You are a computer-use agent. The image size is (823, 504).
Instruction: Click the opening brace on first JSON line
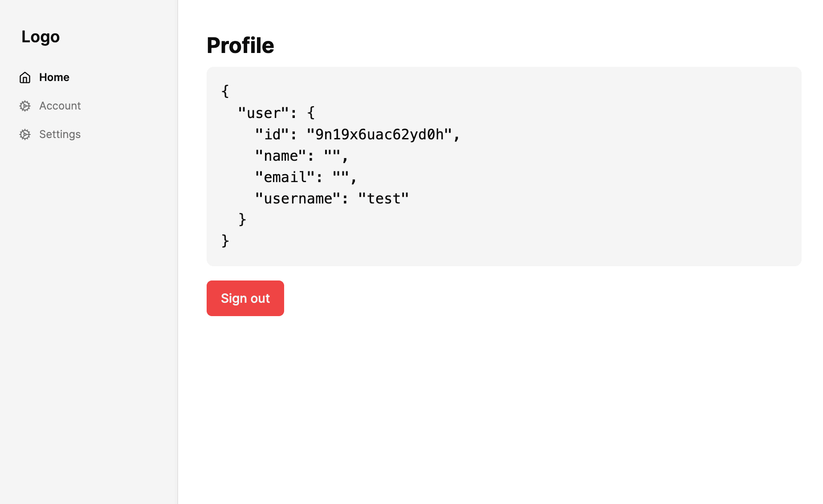click(x=225, y=92)
